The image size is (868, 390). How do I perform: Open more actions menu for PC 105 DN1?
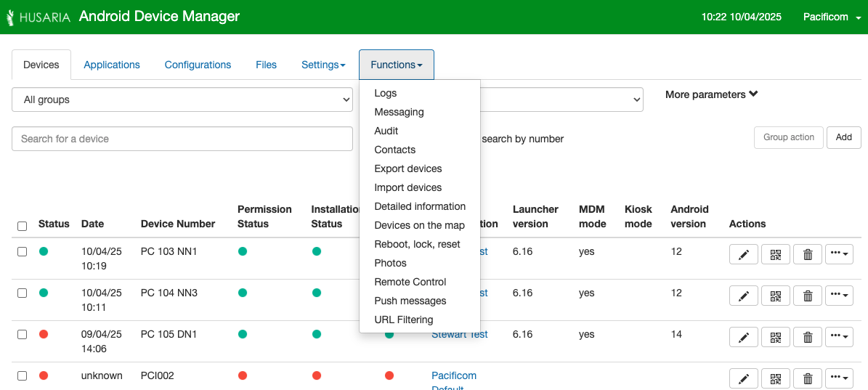[839, 337]
